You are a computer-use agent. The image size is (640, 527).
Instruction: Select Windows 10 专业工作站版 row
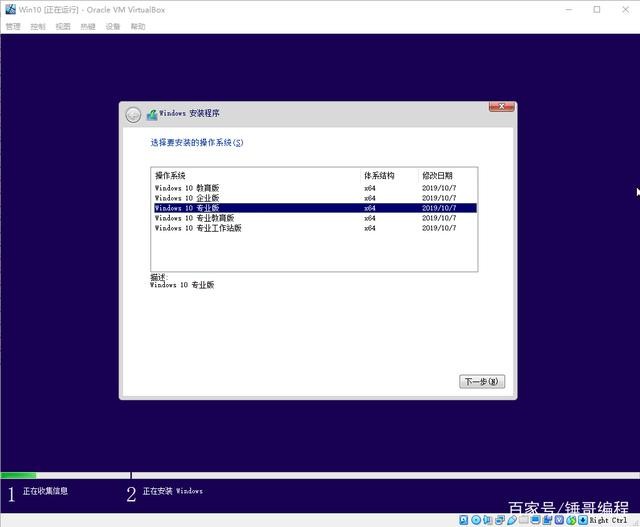(315, 228)
